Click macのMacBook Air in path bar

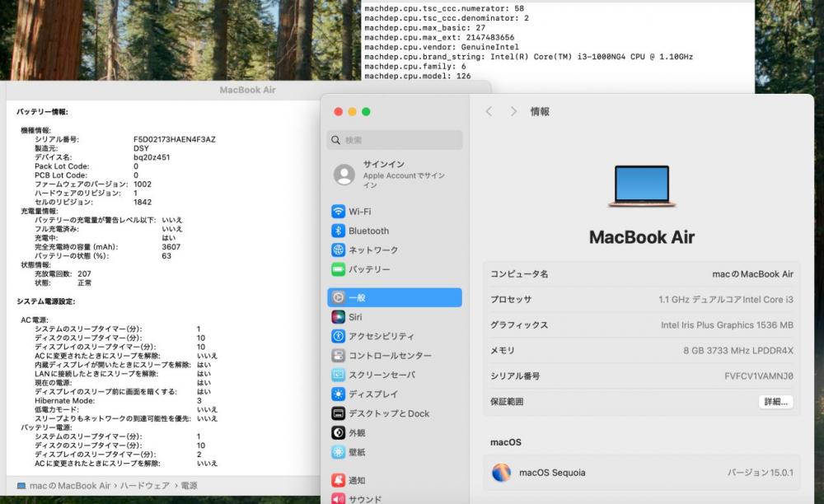(70, 486)
